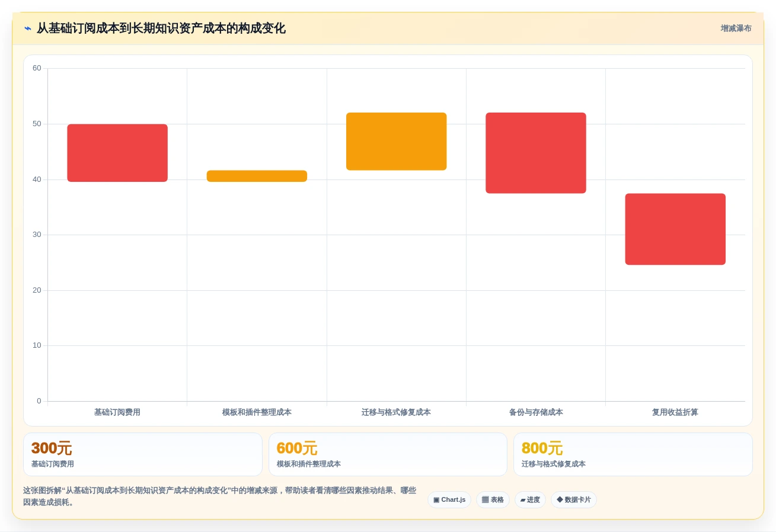Click the 迁移与格式修复成本 x-axis label
The height and width of the screenshot is (532, 776).
(x=396, y=412)
